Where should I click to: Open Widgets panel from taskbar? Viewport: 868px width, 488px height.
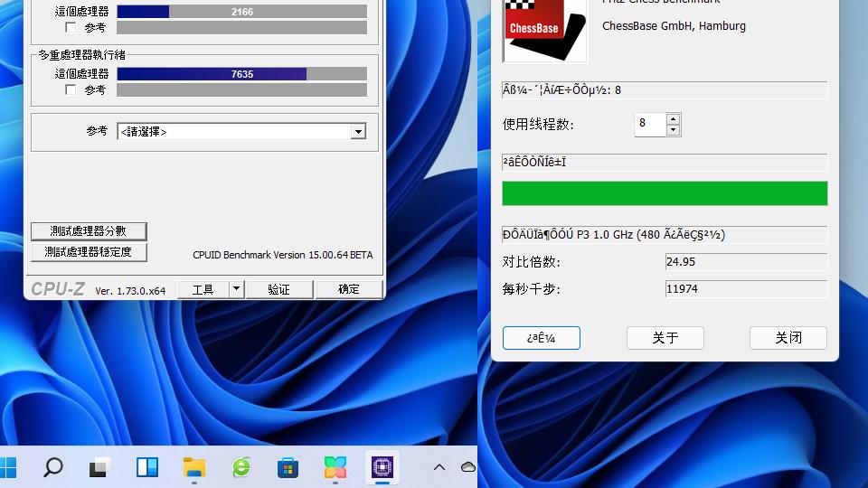tap(147, 467)
